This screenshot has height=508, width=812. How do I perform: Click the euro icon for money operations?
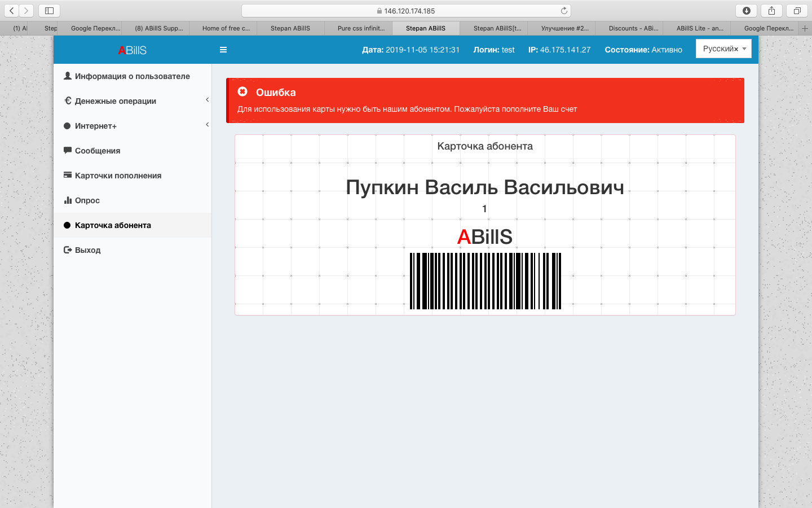point(68,100)
